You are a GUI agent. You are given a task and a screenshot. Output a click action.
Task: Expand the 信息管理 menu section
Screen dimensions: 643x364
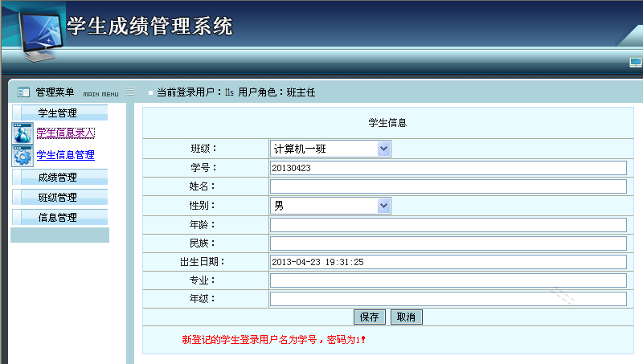(59, 217)
